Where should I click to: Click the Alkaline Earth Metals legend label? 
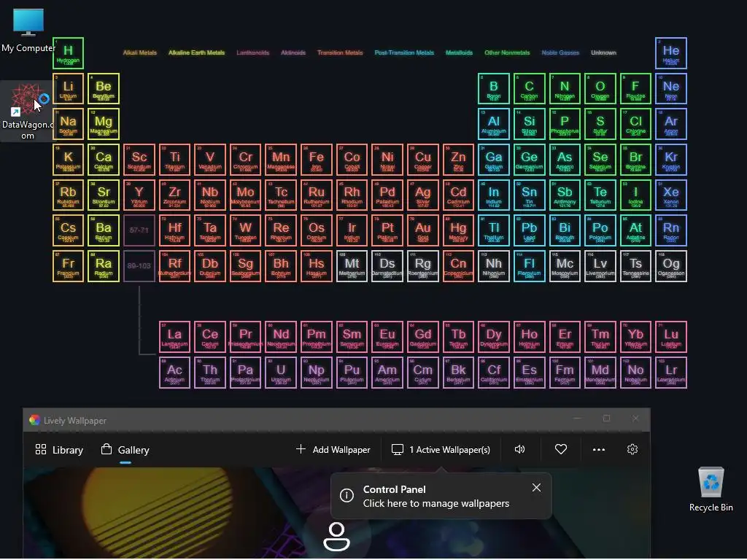tap(196, 52)
